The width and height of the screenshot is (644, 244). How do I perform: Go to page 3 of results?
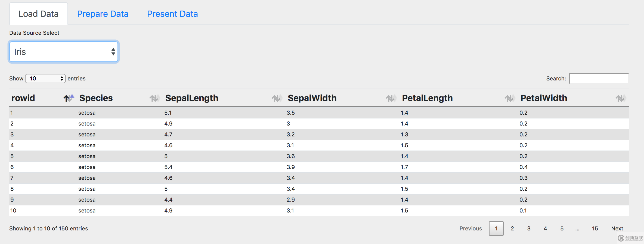tap(529, 229)
